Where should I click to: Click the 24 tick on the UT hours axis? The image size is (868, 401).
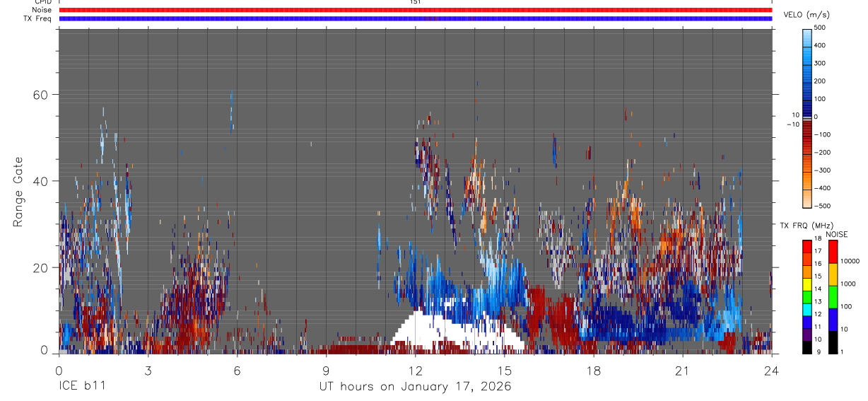tap(772, 371)
